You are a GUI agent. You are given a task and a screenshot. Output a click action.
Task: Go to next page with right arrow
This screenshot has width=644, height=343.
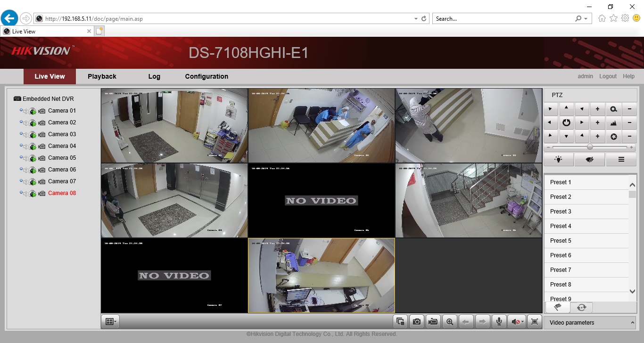483,322
